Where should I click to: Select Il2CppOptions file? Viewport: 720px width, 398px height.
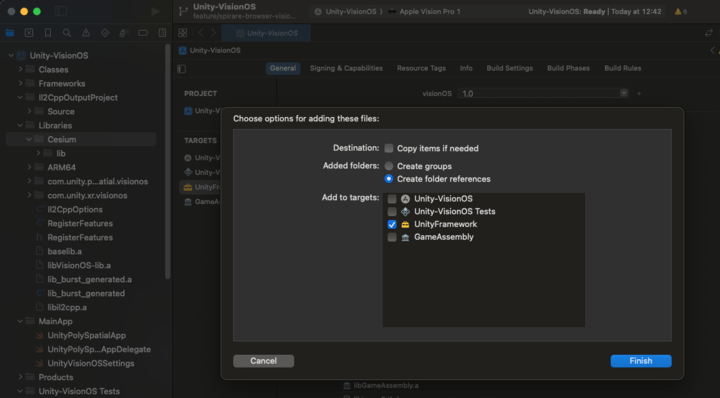coord(74,209)
